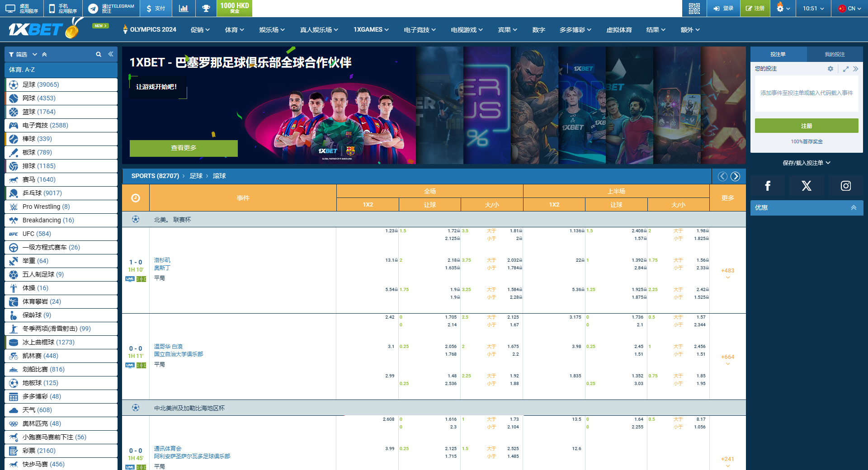Screen dimensions: 868x470
Task: Select 网球 (4353) in sports list
Action: click(61, 98)
